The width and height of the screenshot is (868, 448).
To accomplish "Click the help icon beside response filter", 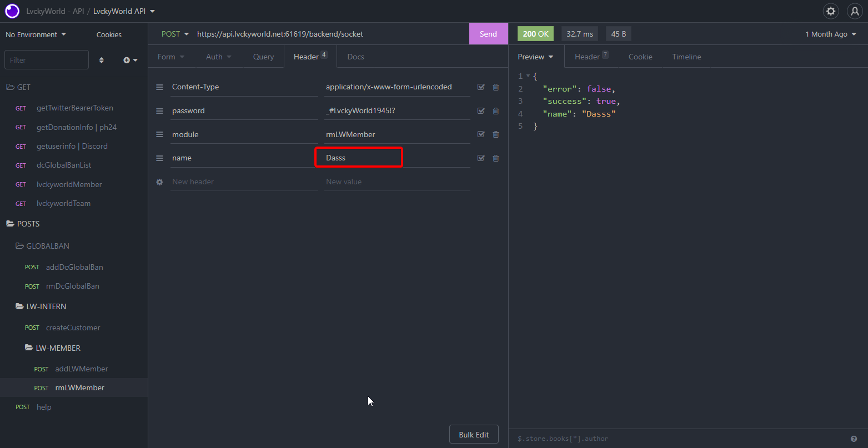I will (x=854, y=439).
